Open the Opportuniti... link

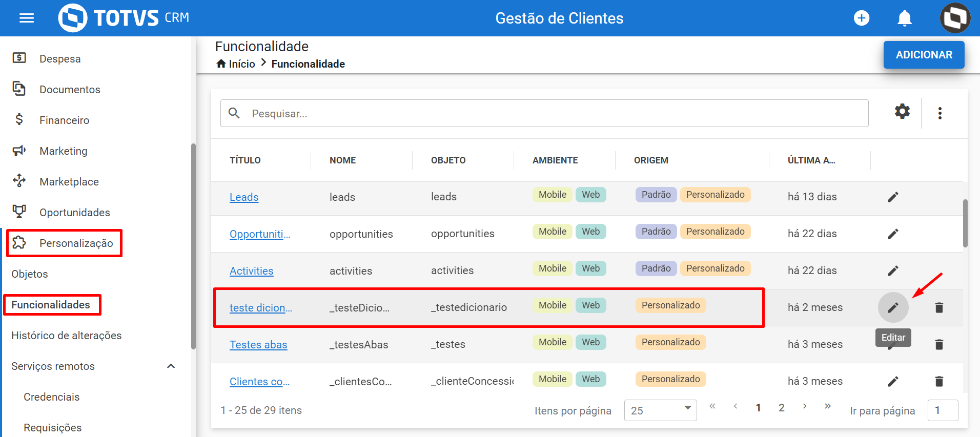(260, 234)
